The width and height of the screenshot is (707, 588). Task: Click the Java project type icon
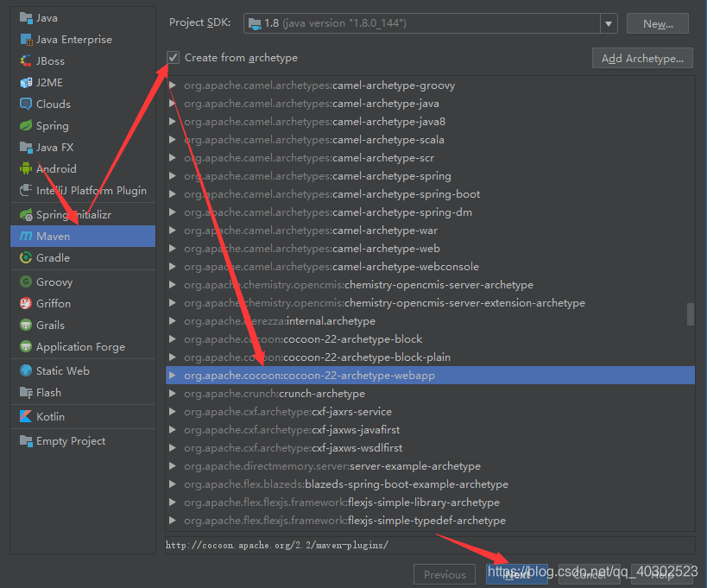tap(26, 18)
